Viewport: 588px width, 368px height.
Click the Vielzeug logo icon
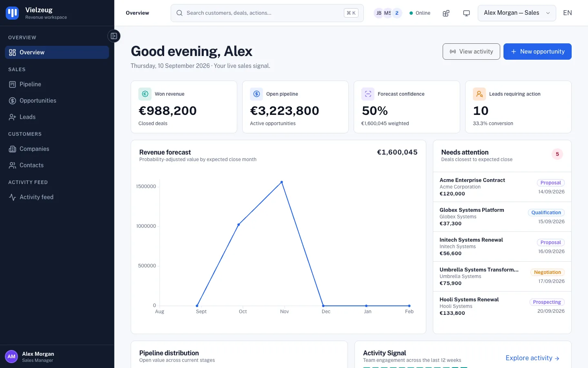(12, 13)
